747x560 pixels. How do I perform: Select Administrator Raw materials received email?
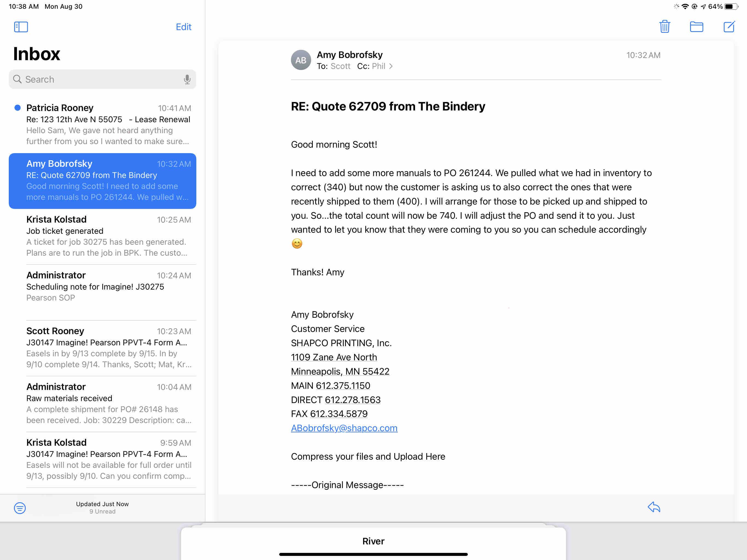click(108, 403)
